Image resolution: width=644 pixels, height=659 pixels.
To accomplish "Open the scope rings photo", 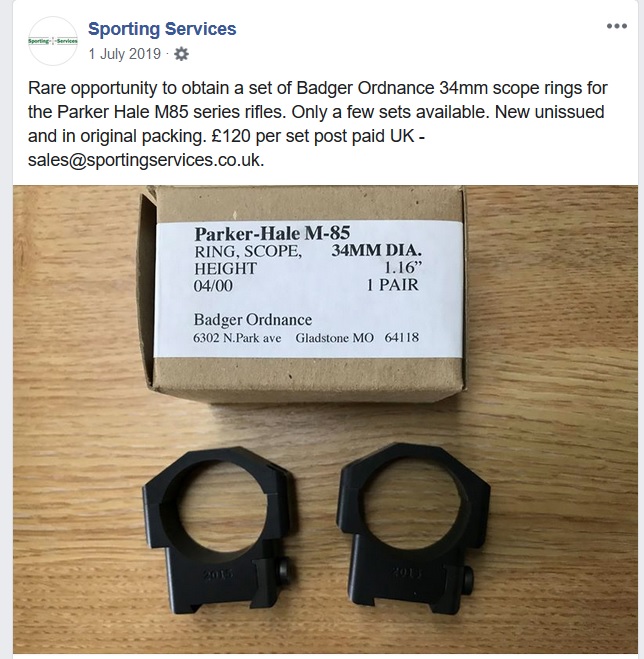I will [x=325, y=419].
